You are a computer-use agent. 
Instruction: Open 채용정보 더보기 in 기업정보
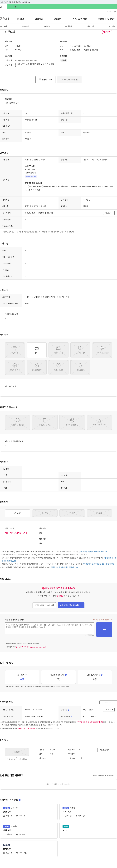[x=104, y=750]
